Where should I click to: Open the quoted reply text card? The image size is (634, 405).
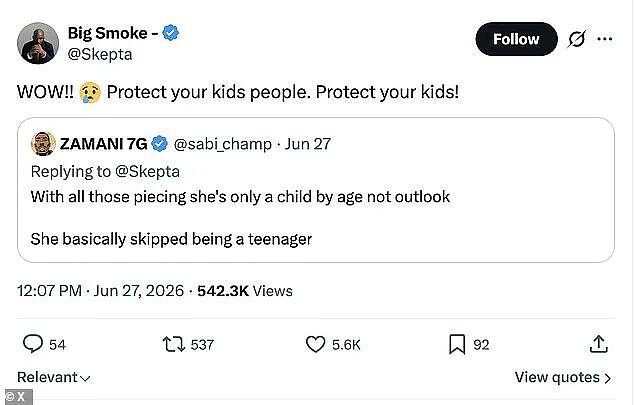coord(316,190)
